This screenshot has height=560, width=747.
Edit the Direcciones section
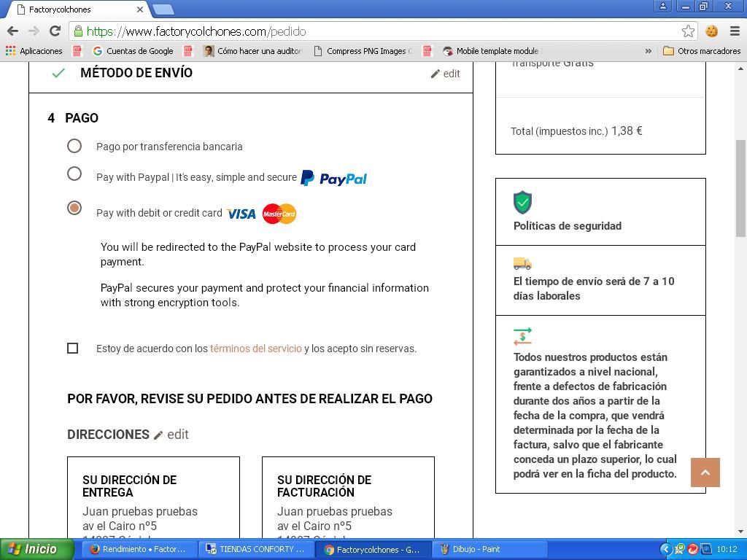click(171, 435)
